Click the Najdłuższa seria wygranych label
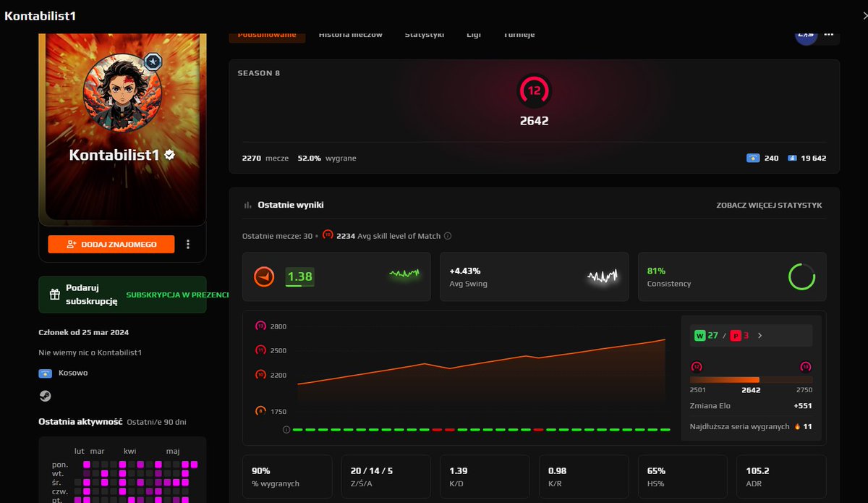The height and width of the screenshot is (503, 868). [x=740, y=426]
